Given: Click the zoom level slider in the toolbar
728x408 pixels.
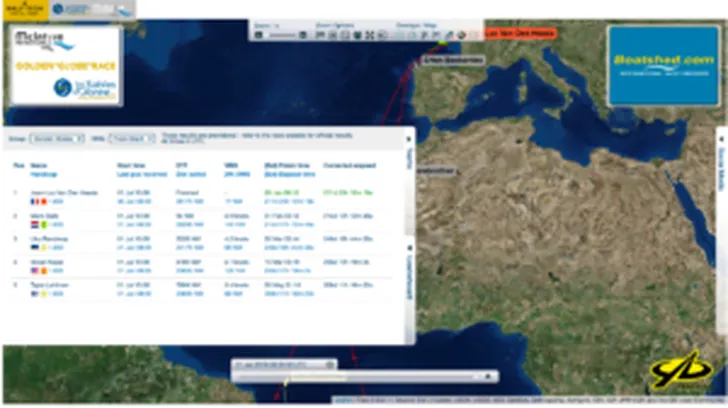Looking at the screenshot, I should click(282, 35).
